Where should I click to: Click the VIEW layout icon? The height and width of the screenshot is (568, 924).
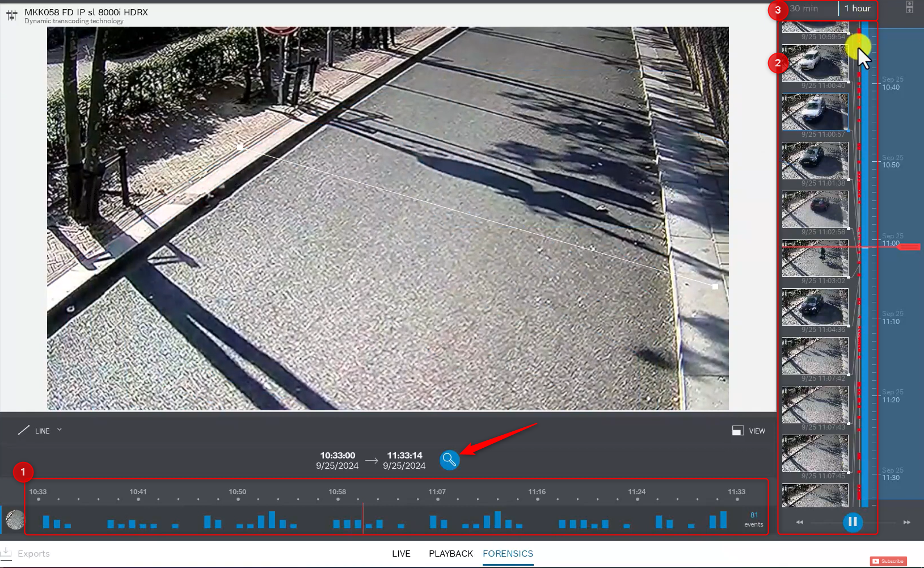coord(738,431)
